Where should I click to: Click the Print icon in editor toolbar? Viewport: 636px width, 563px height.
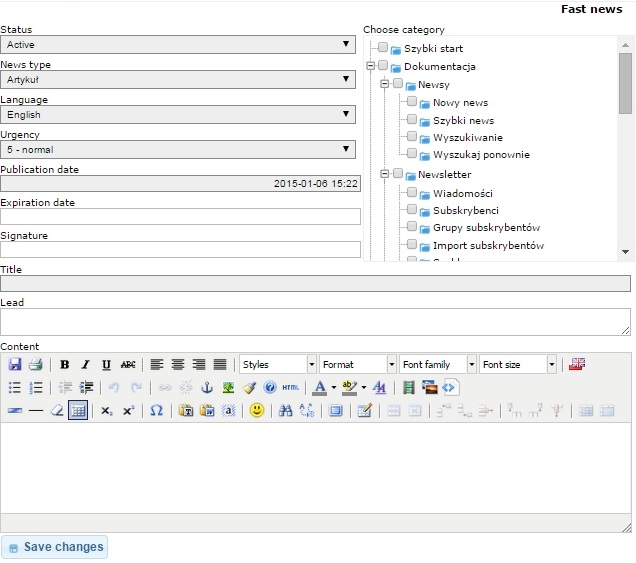click(x=36, y=364)
